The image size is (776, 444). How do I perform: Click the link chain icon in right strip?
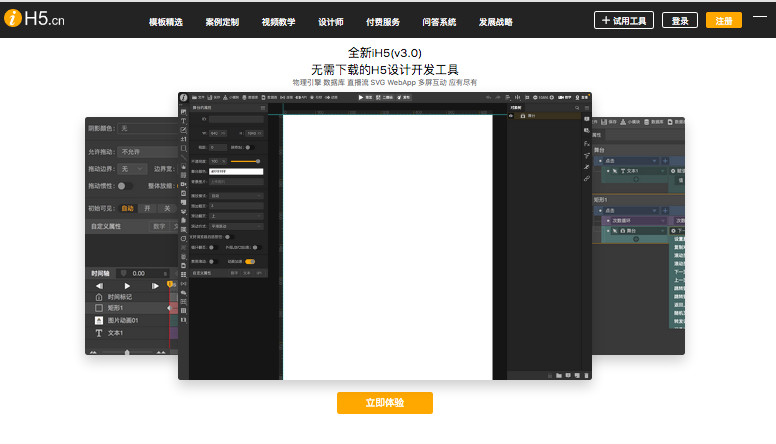coord(586,179)
